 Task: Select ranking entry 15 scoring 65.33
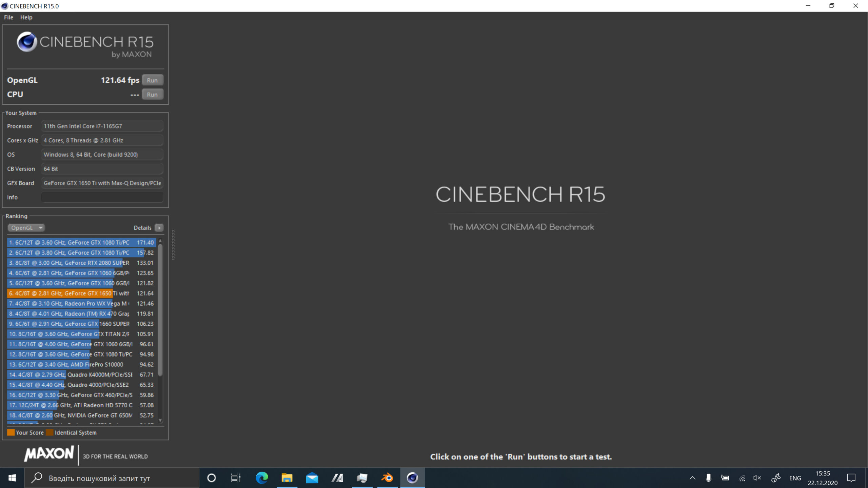coord(81,385)
